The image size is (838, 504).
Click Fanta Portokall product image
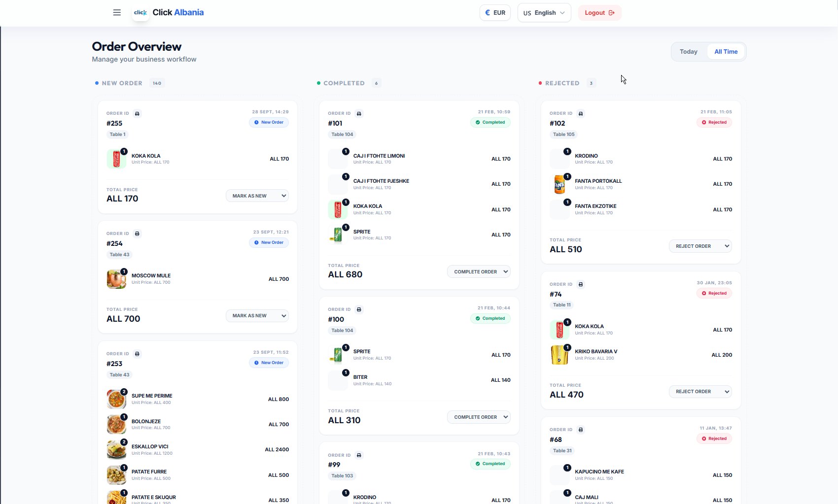tap(559, 184)
